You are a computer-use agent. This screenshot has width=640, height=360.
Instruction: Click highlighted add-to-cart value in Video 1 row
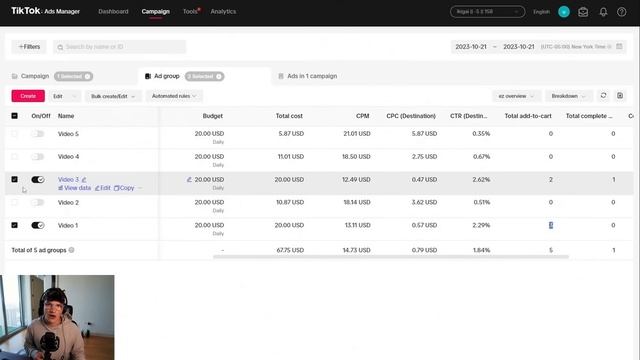(x=551, y=225)
